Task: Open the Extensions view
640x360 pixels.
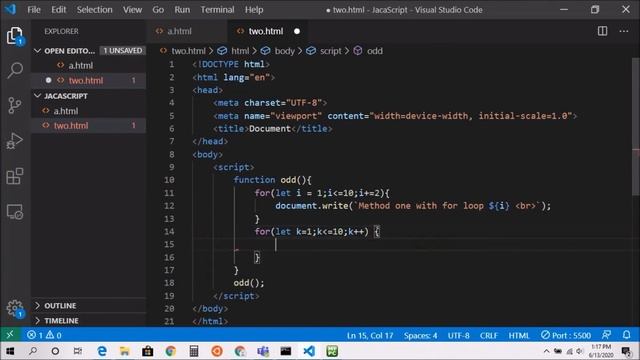Action: click(x=15, y=176)
